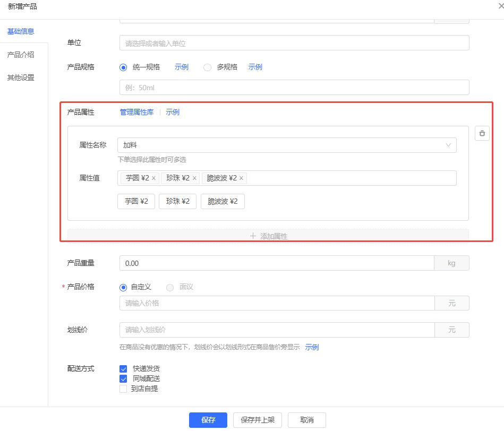504x431 pixels.
Task: Remove the 脆波波 ¥2 tag
Action: [241, 178]
